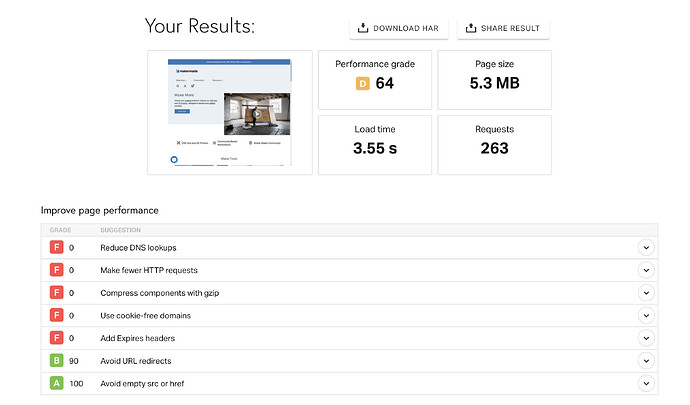Click F grade badge for Add Expires headers
Screen dimensions: 690x405
pyautogui.click(x=57, y=338)
